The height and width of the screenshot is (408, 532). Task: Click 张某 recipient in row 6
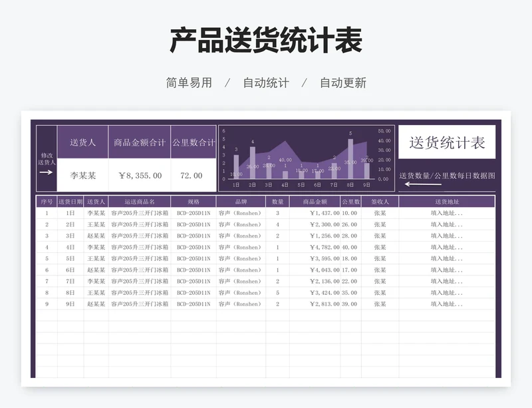pyautogui.click(x=380, y=270)
